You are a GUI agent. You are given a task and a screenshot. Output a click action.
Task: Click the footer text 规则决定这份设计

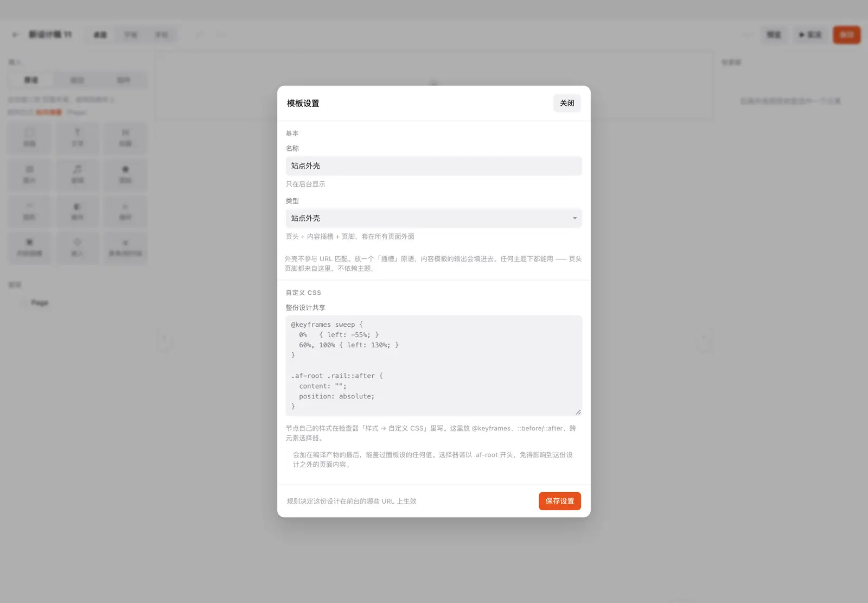point(352,502)
